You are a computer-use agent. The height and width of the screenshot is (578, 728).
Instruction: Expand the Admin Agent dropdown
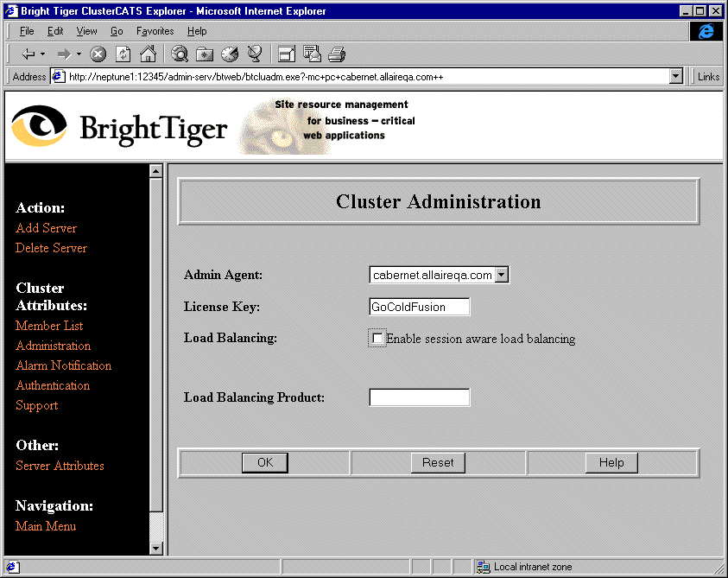[x=502, y=275]
